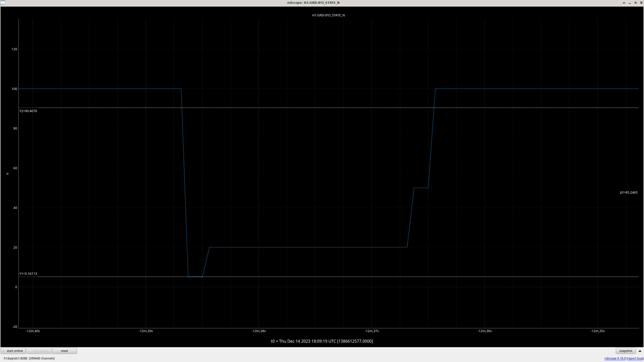This screenshot has width=644, height=362.
Task: Click the h1daqnds1:8088 server status text
Action: (29, 358)
